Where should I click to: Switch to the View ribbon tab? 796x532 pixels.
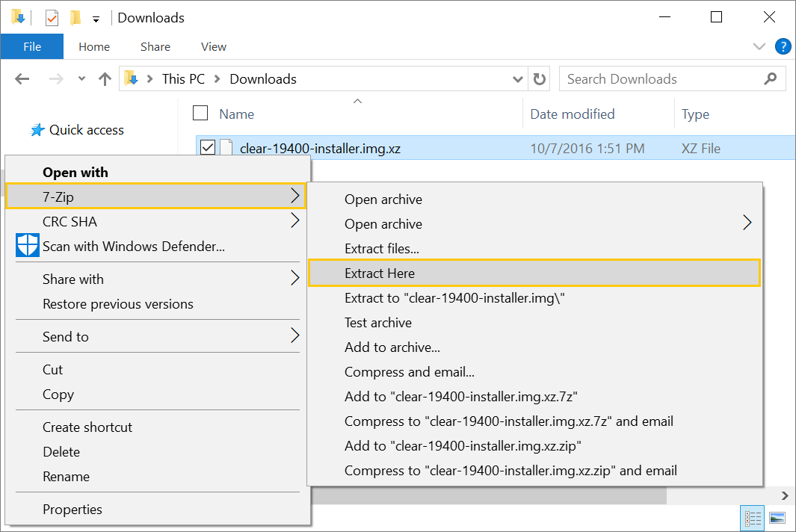[x=213, y=47]
